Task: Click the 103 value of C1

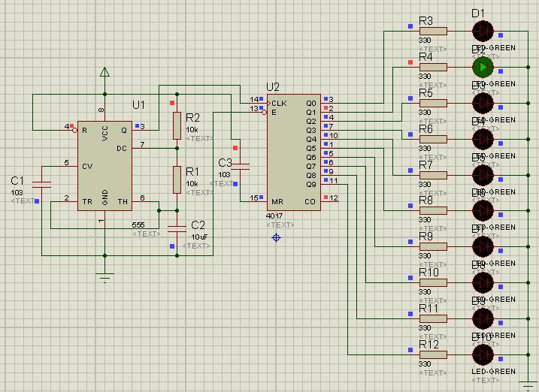Action: [17, 192]
